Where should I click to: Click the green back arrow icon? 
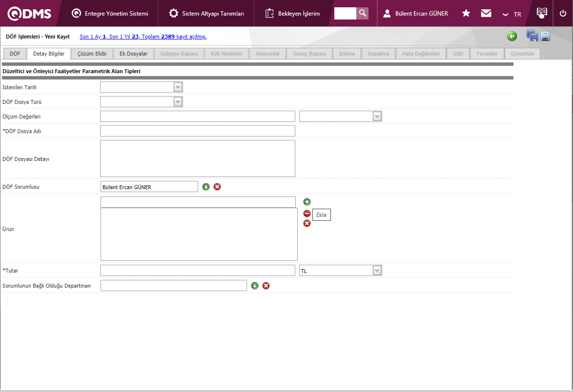pos(512,36)
